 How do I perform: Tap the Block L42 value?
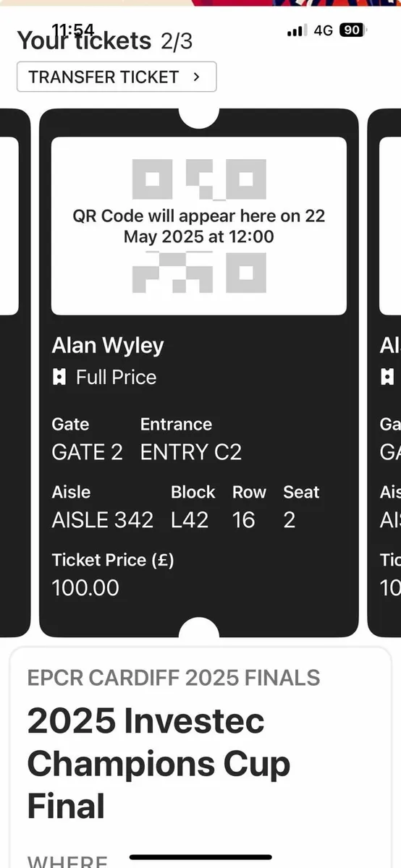(x=190, y=520)
